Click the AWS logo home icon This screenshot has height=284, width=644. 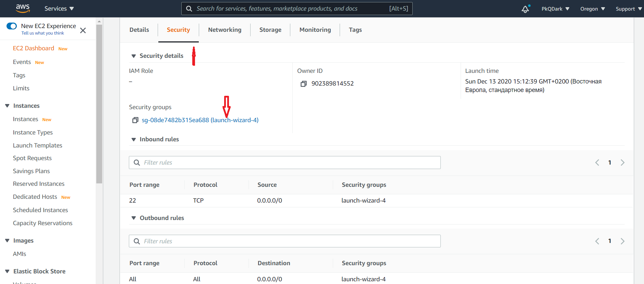click(23, 9)
